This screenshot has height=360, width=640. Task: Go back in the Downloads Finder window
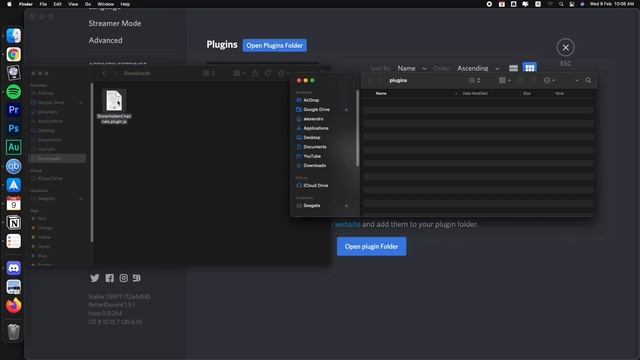(x=104, y=73)
